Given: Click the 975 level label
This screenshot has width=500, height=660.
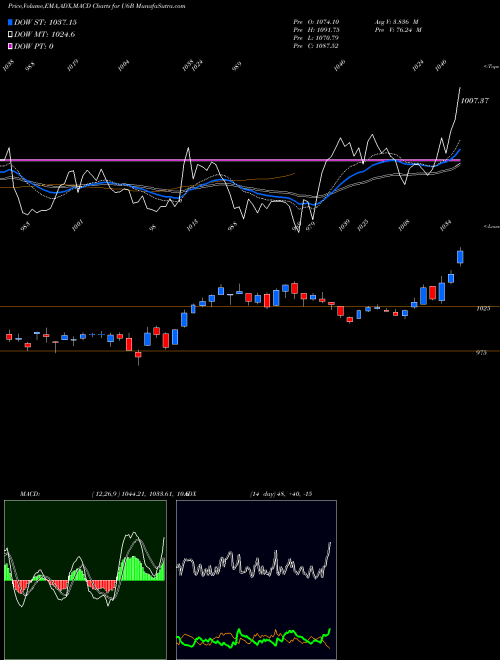Looking at the screenshot, I should click(x=481, y=353).
